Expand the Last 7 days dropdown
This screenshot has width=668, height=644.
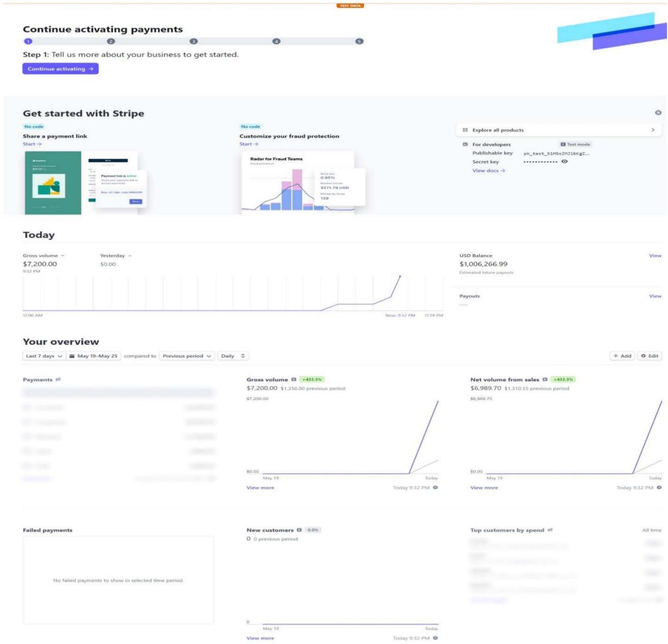coord(44,356)
